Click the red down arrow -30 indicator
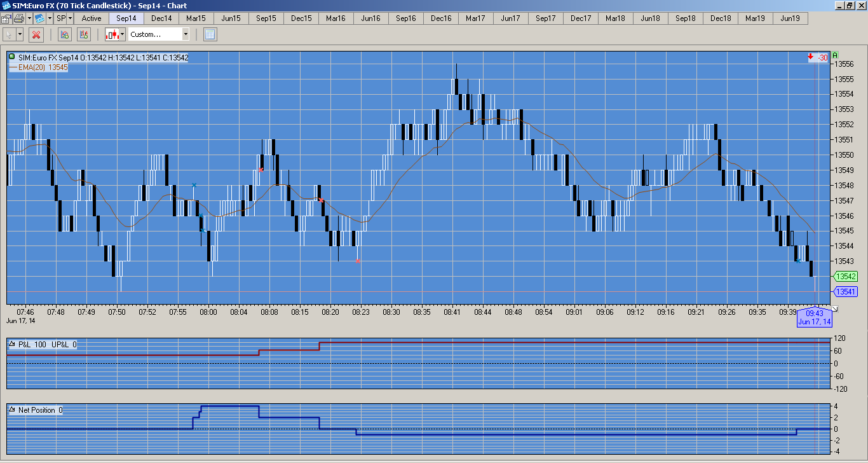868x463 pixels. pos(818,58)
